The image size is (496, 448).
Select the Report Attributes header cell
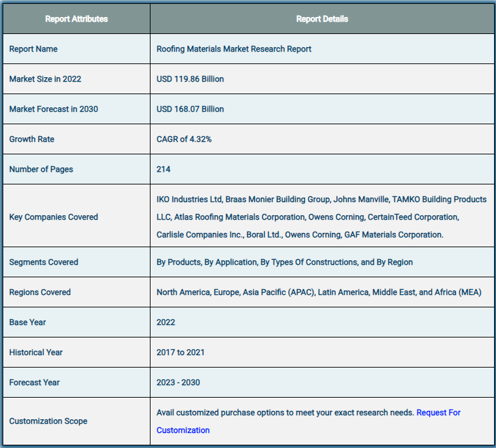point(77,19)
